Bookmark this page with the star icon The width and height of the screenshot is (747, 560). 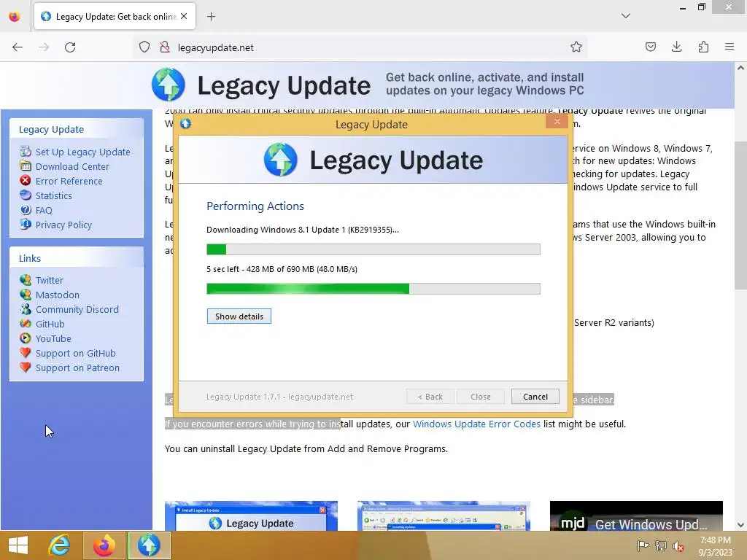coord(576,47)
